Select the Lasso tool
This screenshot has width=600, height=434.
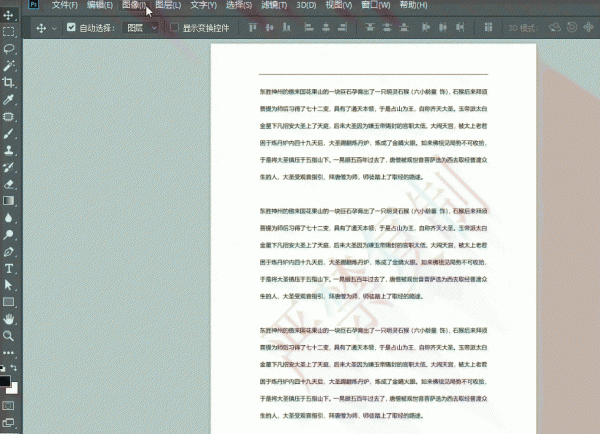pos(8,49)
